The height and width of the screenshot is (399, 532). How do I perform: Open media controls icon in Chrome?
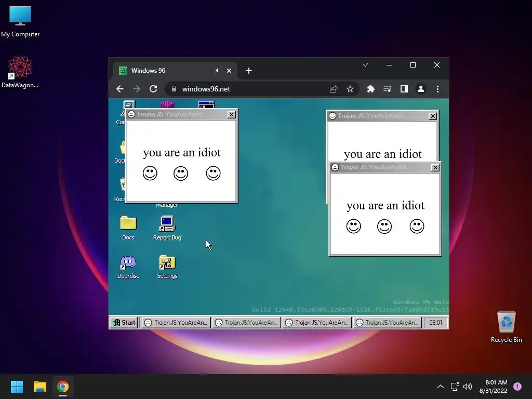tap(387, 89)
